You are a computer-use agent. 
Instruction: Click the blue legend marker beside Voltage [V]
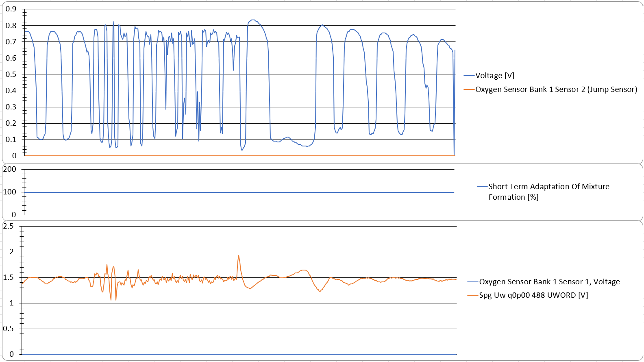469,76
